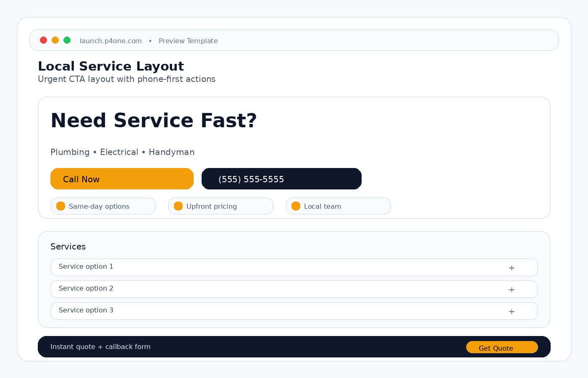Click the orange dot beside Upfront pricing

178,206
